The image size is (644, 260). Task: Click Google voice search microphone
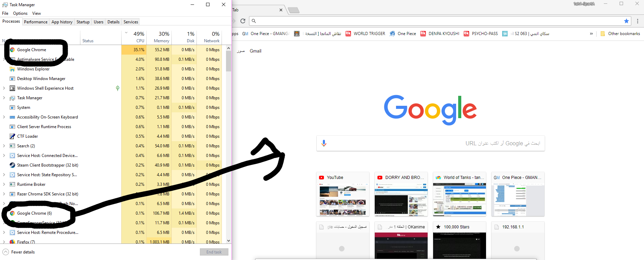(324, 143)
